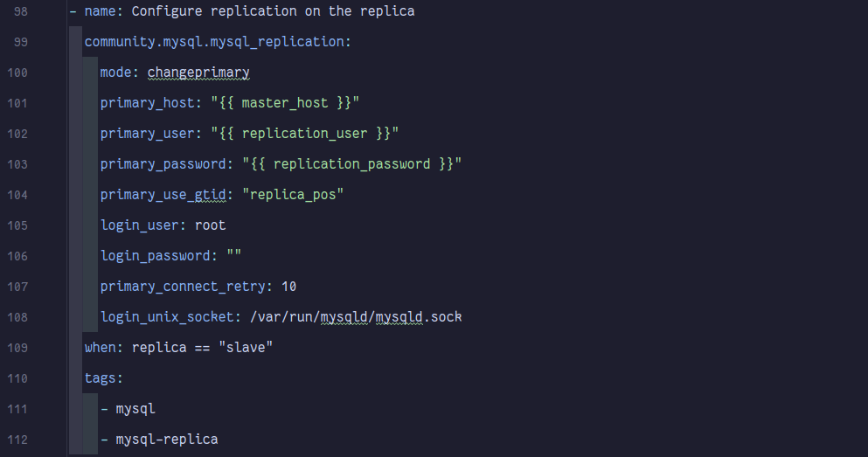Click the 'changeprimary' mode value
Screen dimensions: 868x457
pos(198,73)
